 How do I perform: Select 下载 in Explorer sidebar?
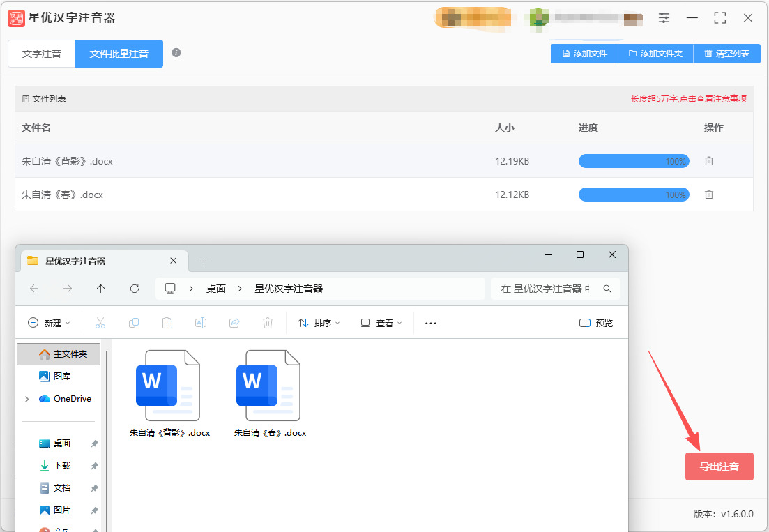click(62, 465)
